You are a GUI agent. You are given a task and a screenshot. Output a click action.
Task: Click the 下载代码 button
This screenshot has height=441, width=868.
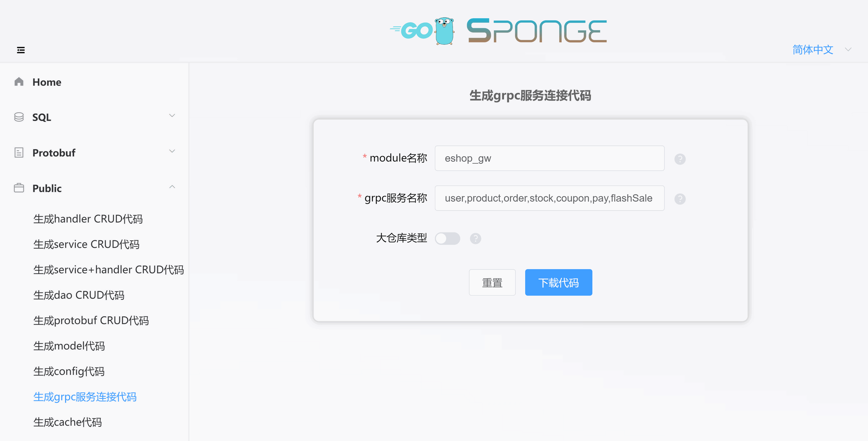tap(558, 282)
